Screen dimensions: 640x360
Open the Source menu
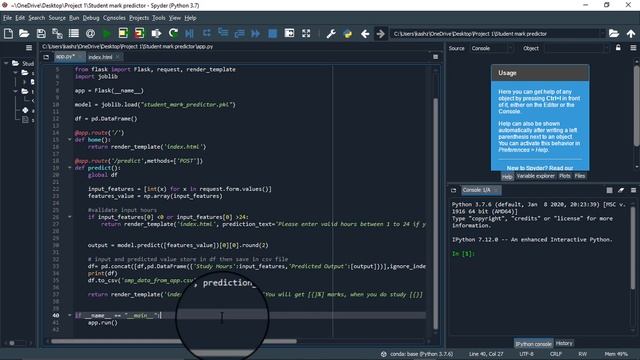[x=57, y=18]
